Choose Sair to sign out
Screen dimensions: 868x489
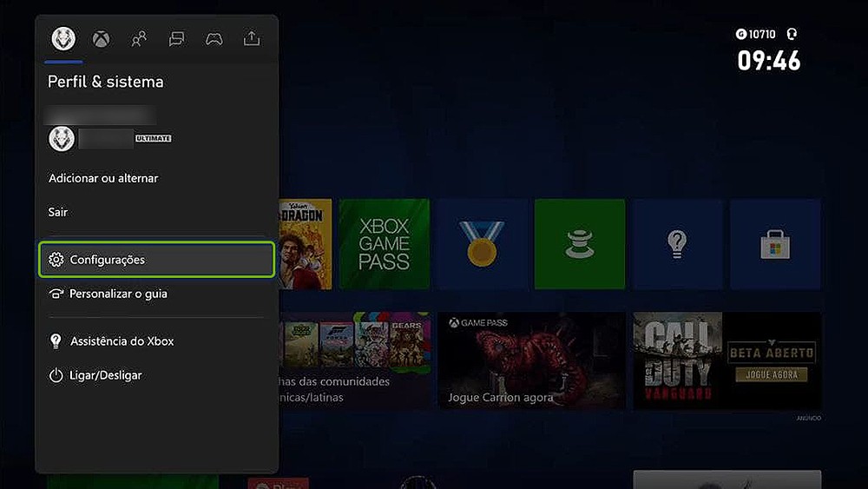click(x=58, y=212)
